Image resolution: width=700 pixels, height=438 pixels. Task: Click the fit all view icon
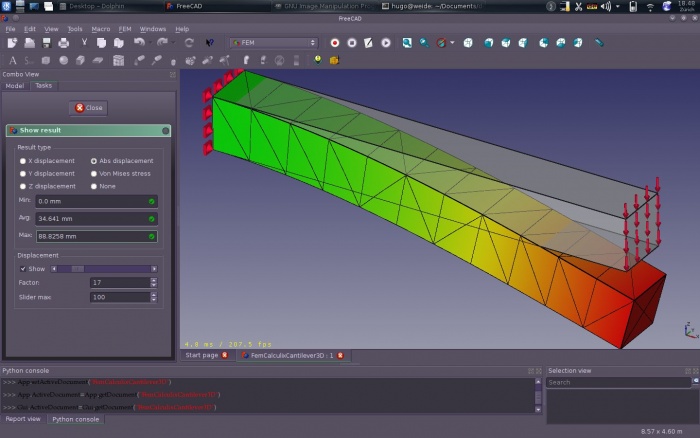(407, 43)
